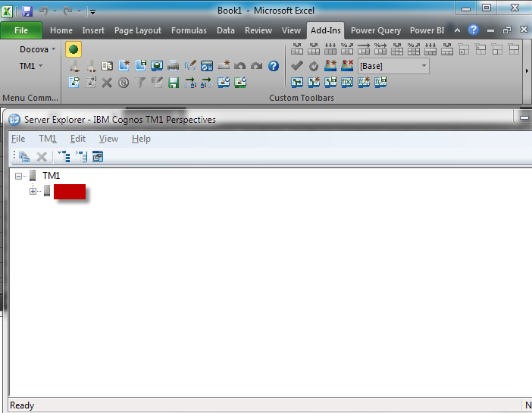
Task: Click the gray X in Server Explorer toolbar
Action: click(x=42, y=157)
